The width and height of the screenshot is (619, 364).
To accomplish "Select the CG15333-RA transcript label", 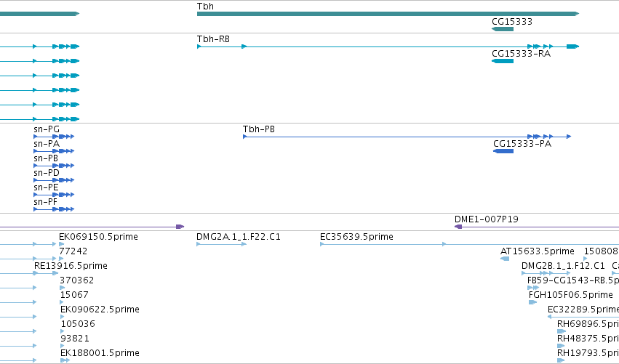I will 521,54.
